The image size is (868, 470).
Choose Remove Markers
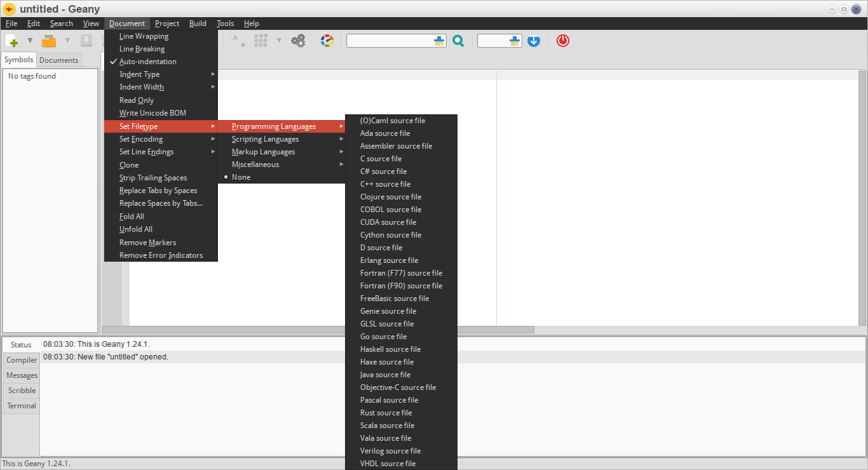161,243
